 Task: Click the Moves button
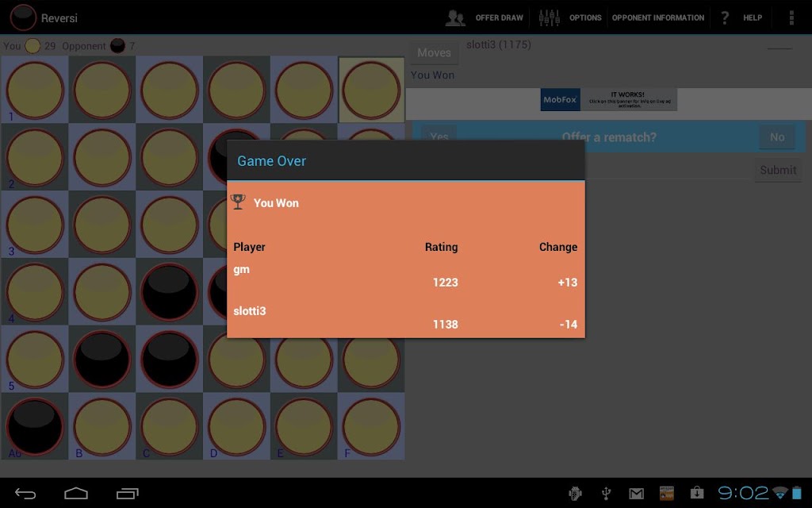[434, 53]
